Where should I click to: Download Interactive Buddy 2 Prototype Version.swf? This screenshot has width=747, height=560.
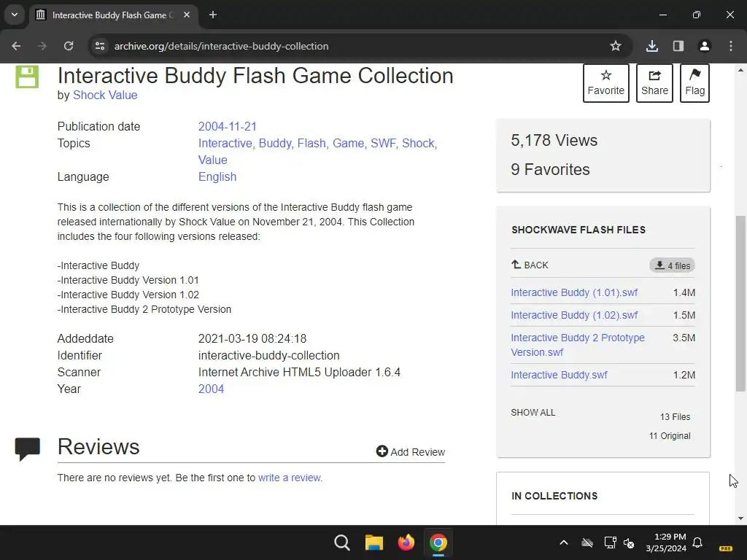pos(578,345)
